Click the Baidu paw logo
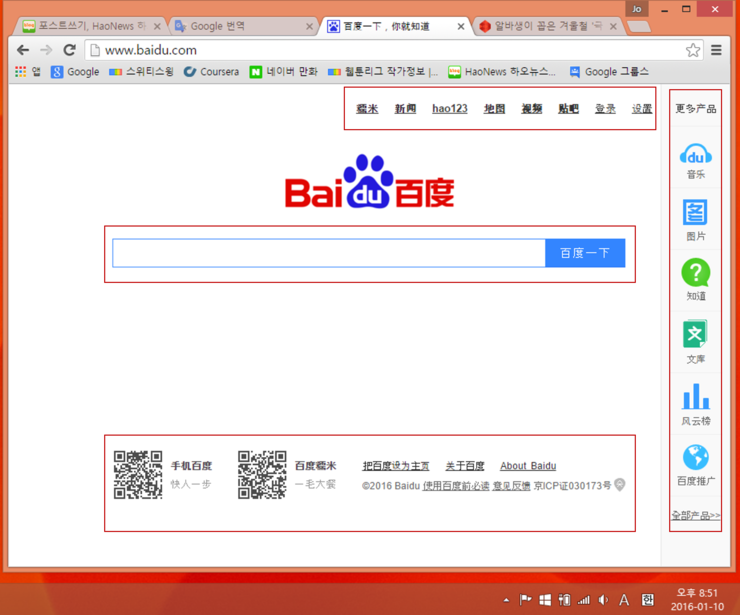 tap(369, 182)
